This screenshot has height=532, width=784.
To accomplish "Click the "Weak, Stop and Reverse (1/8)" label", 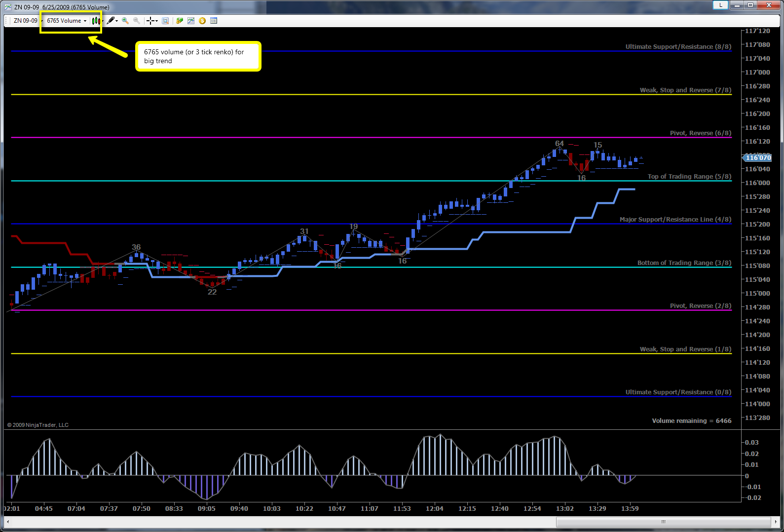I will pos(686,349).
